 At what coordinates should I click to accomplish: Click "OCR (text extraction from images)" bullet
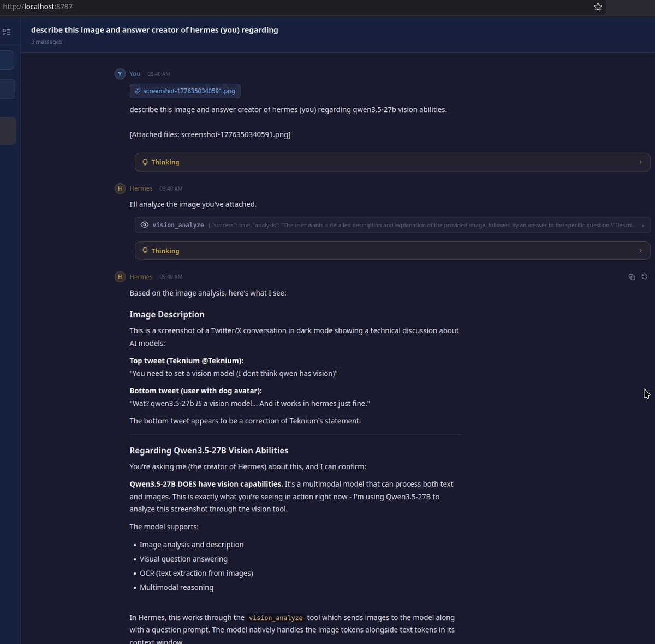196,573
